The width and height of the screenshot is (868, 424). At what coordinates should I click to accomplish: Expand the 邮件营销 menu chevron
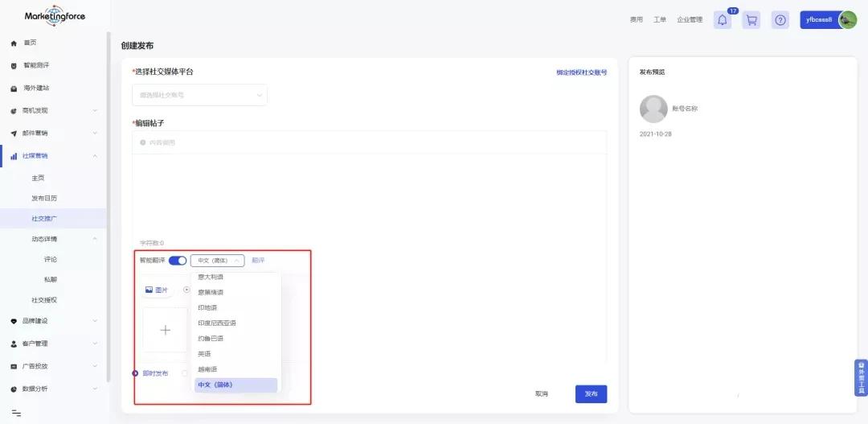coord(95,134)
